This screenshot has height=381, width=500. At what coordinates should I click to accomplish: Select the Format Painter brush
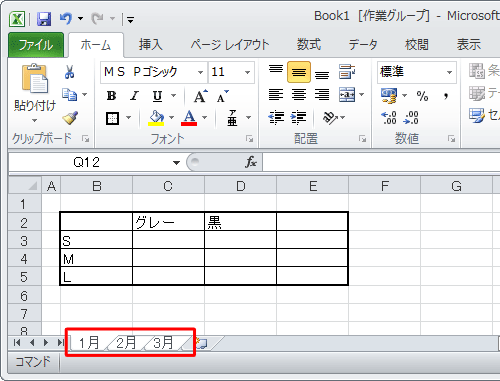(70, 118)
